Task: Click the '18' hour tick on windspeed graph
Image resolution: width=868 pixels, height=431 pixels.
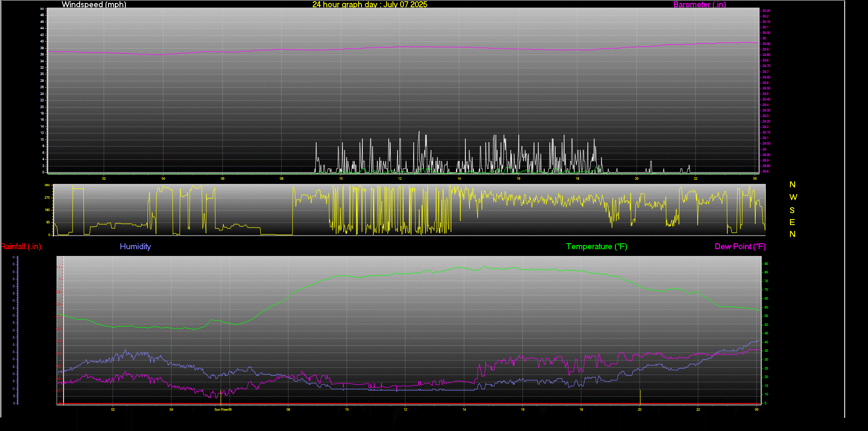Action: pos(577,178)
